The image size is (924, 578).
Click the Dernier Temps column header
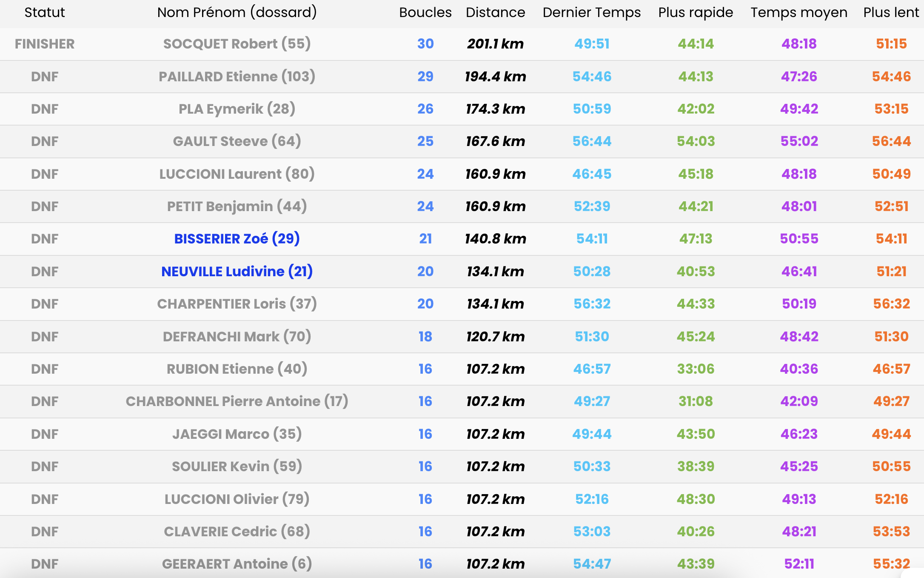(x=591, y=12)
